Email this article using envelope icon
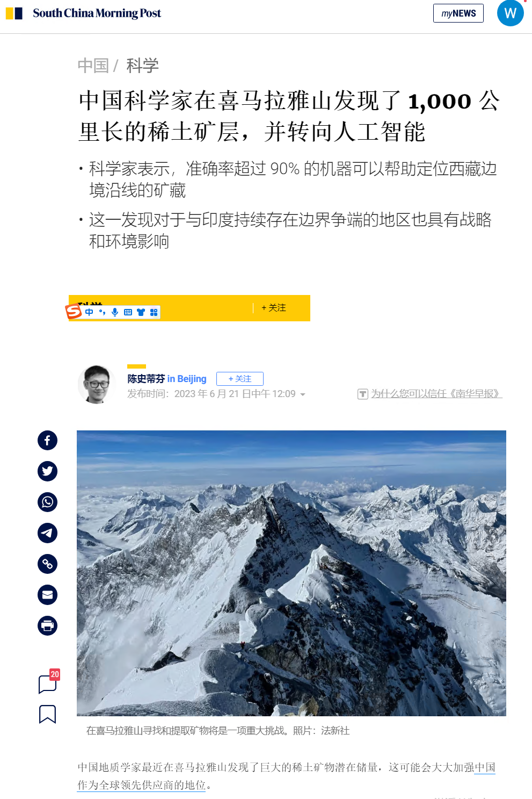Screen dimensions: 532x799 (47, 595)
